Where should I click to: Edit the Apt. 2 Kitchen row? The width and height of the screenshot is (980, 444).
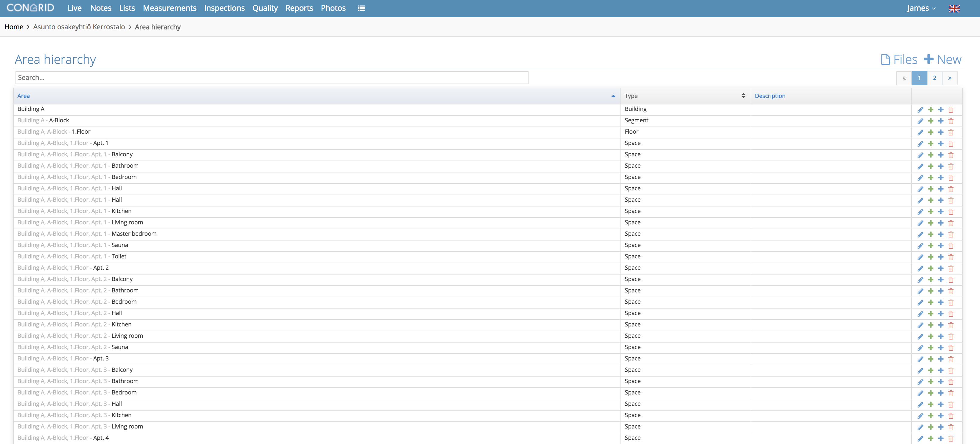coord(920,326)
